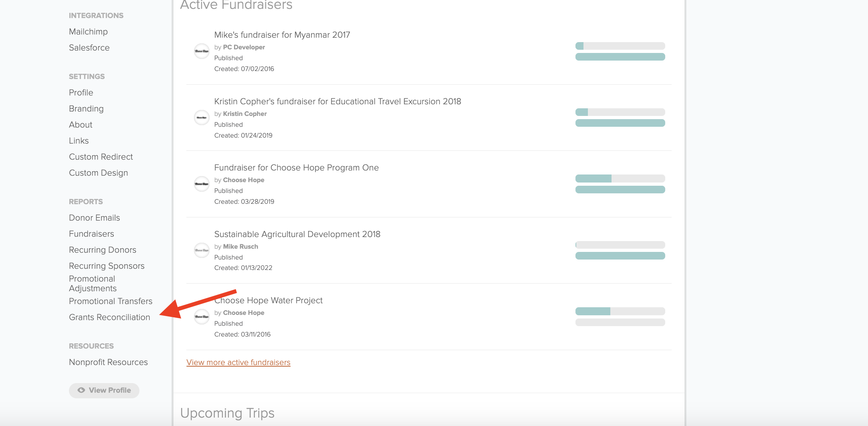Open Choose Hope Water Project fundraiser
This screenshot has height=426, width=868.
click(x=268, y=300)
